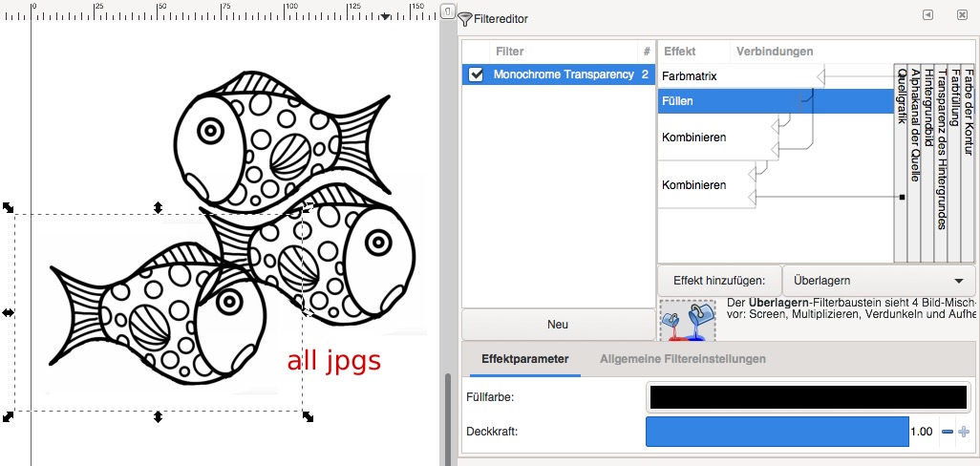The image size is (980, 466).
Task: Click the iconify panel arrow button
Action: [927, 15]
